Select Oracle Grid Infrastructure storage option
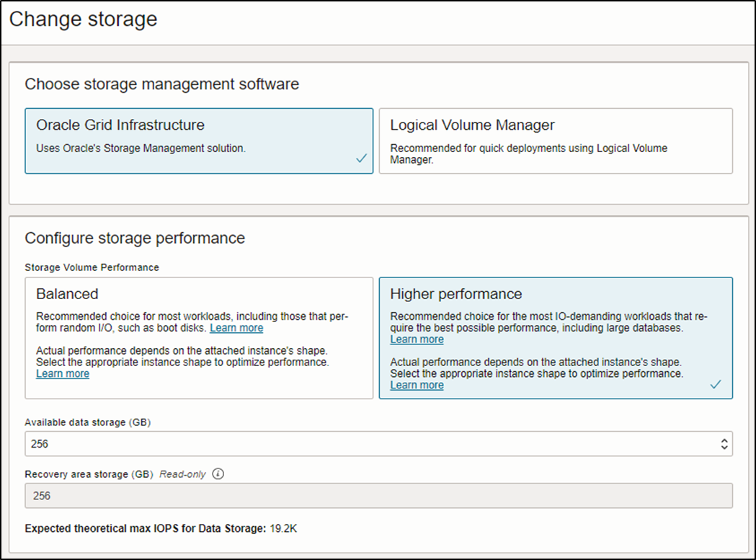This screenshot has height=560, width=756. click(x=199, y=141)
